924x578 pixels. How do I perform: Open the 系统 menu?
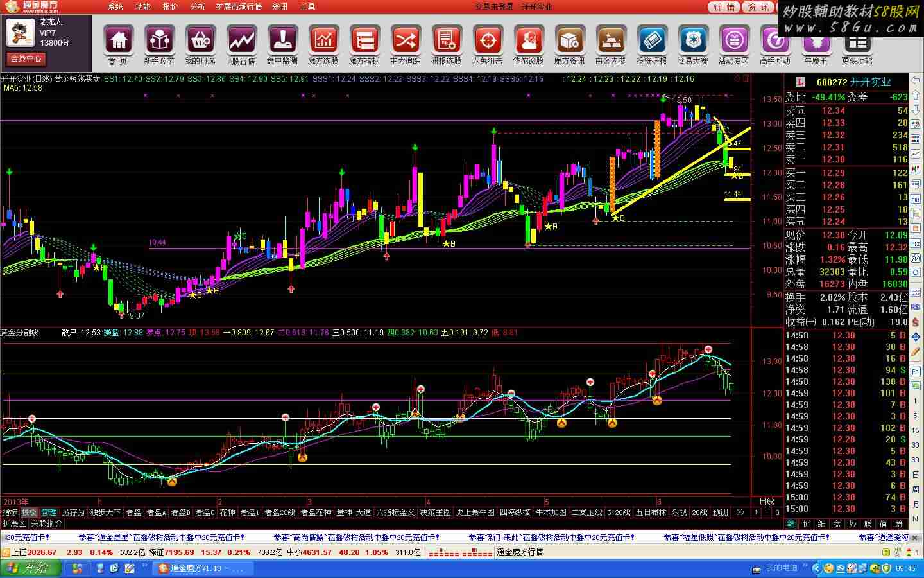[x=116, y=7]
